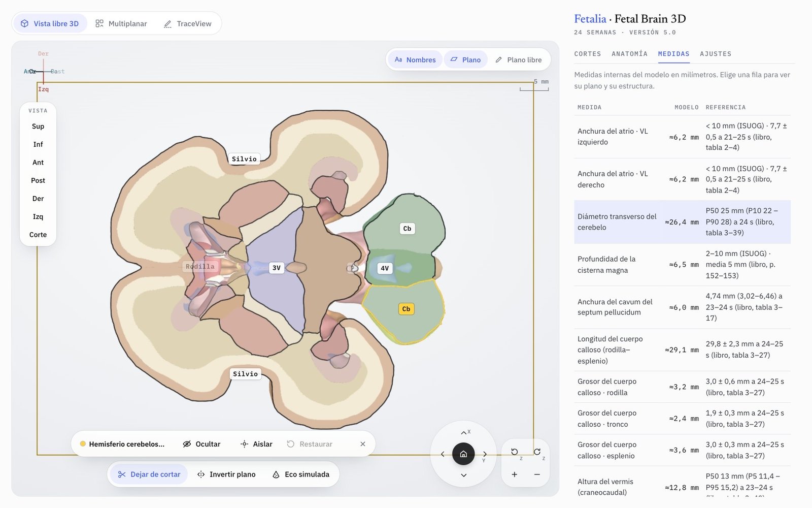Click the yellow highlighted Cb label
The height and width of the screenshot is (508, 812).
406,309
